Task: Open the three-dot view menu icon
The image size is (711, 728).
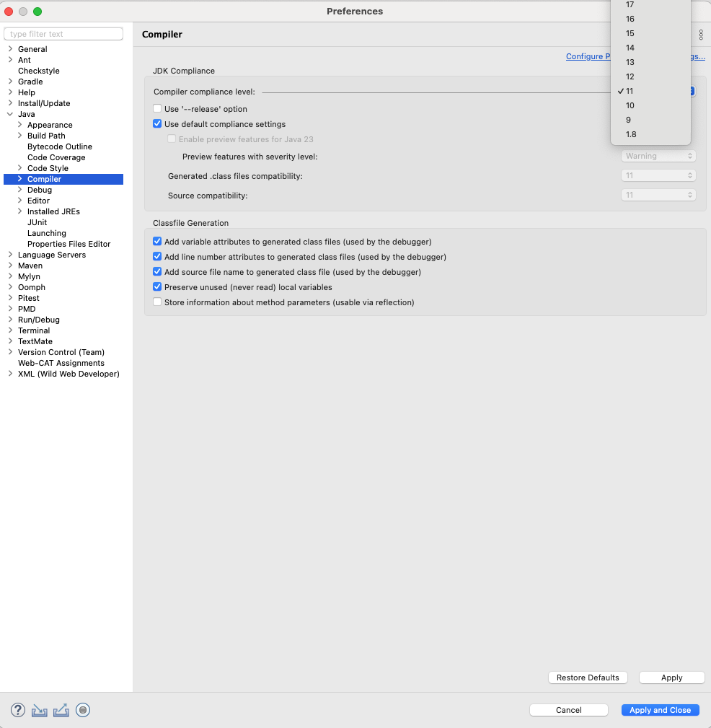Action: (x=701, y=35)
